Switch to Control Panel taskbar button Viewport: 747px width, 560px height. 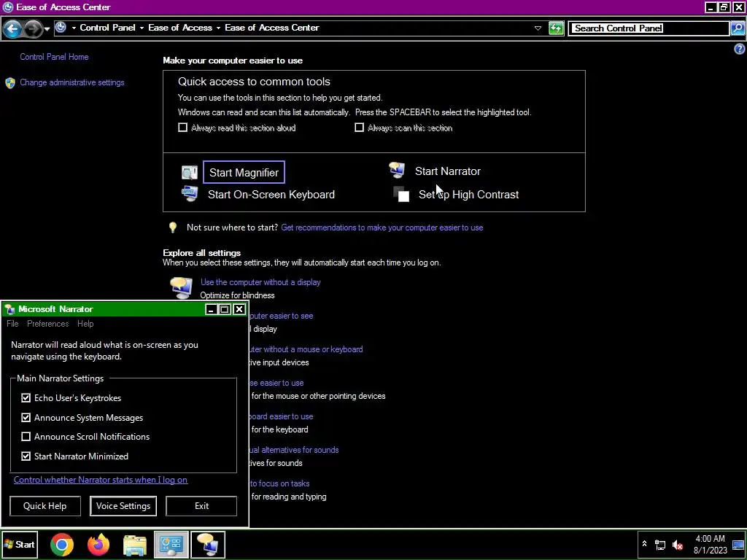(171, 545)
